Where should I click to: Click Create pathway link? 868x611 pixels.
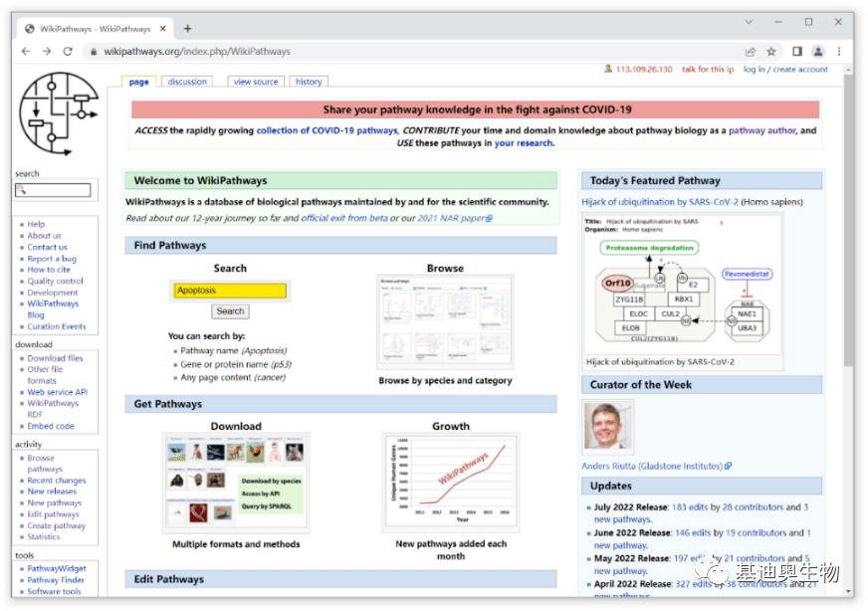pyautogui.click(x=57, y=525)
